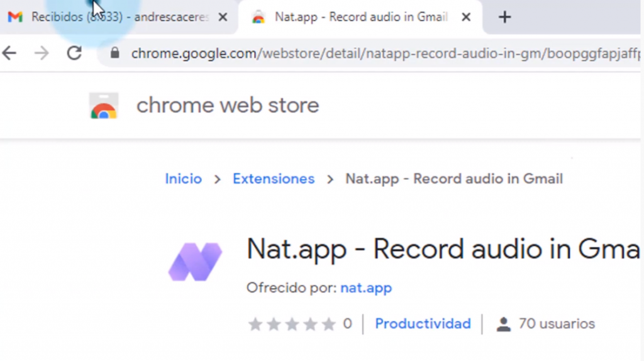Open the Productividad category link

(423, 324)
